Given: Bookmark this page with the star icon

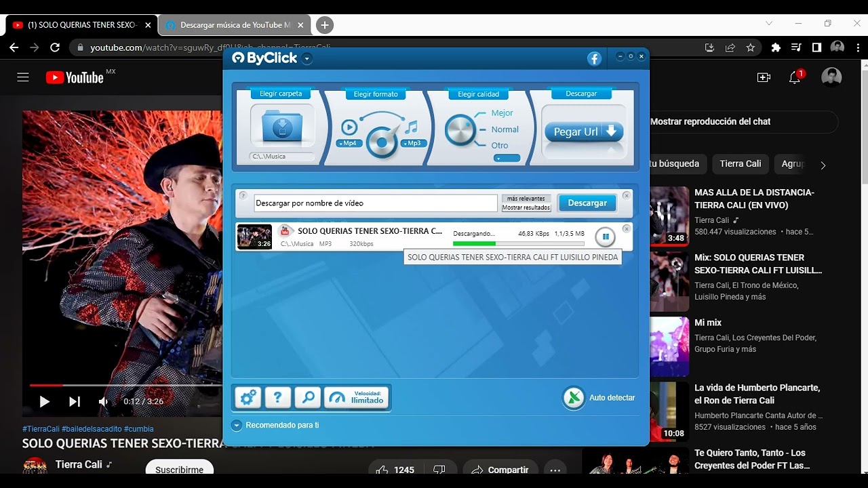Looking at the screenshot, I should [751, 47].
